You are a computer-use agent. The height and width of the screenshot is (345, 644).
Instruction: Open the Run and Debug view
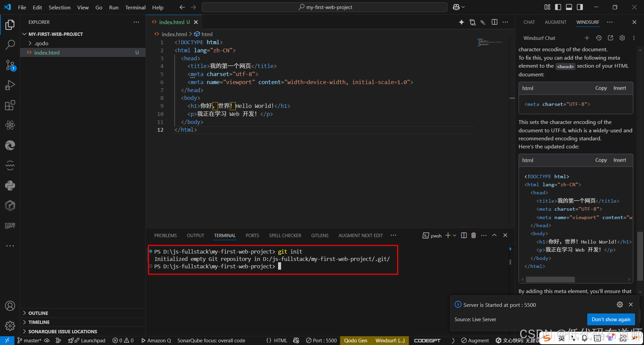(x=10, y=85)
